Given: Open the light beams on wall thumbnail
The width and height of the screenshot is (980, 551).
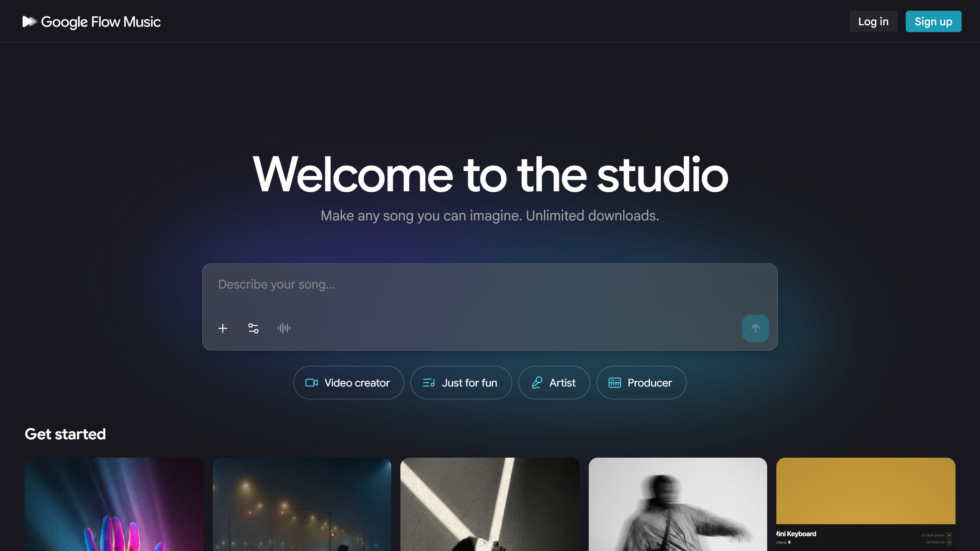Looking at the screenshot, I should point(490,504).
